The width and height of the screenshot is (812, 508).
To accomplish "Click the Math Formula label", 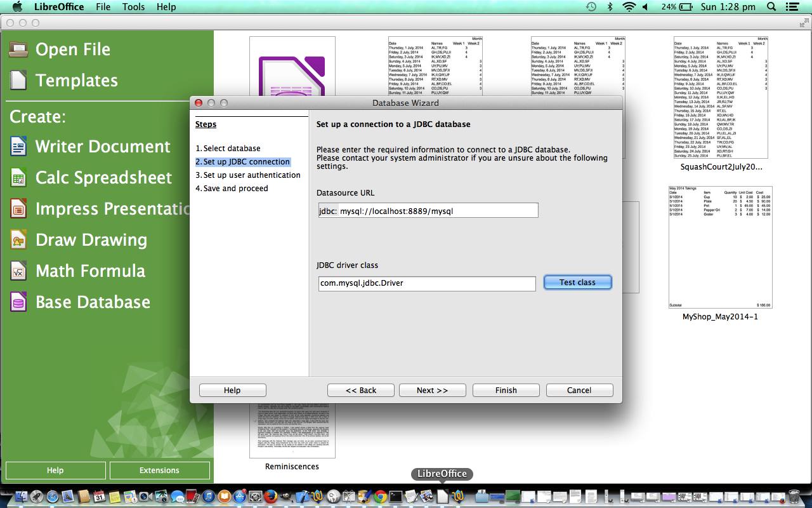I will click(91, 271).
